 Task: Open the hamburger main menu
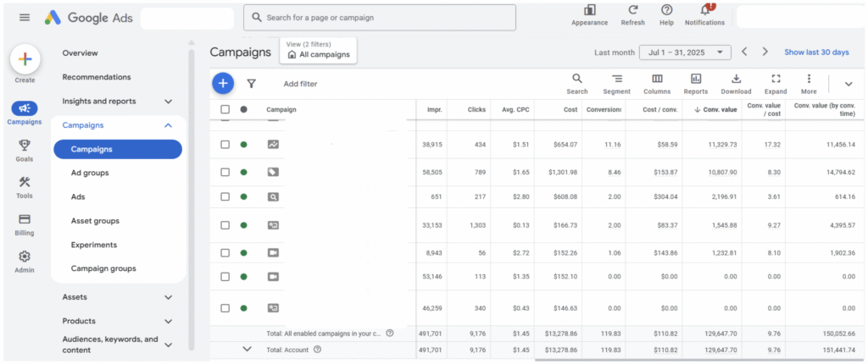25,18
